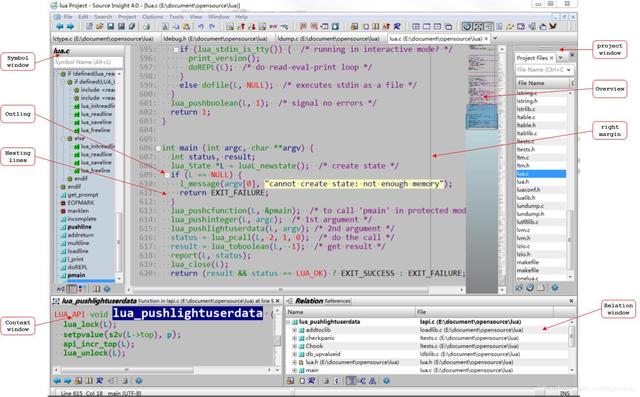Click the Open file folder toolbar icon
The image size is (640, 397).
(x=99, y=27)
